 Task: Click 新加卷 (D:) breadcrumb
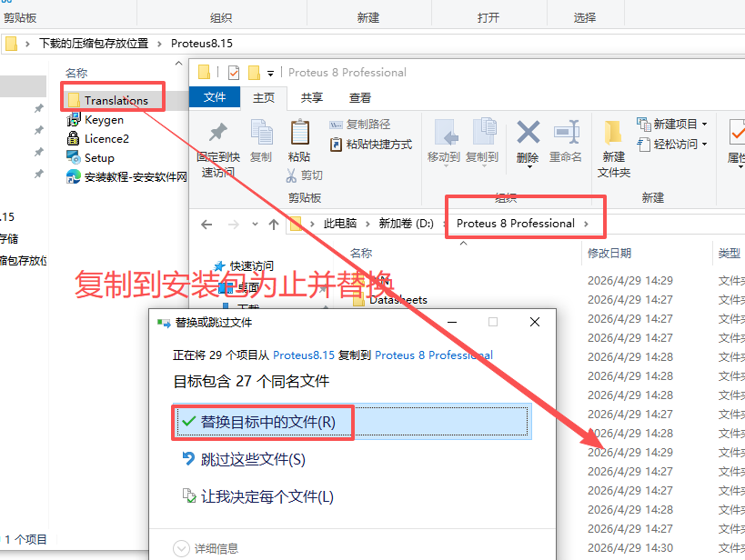[406, 224]
